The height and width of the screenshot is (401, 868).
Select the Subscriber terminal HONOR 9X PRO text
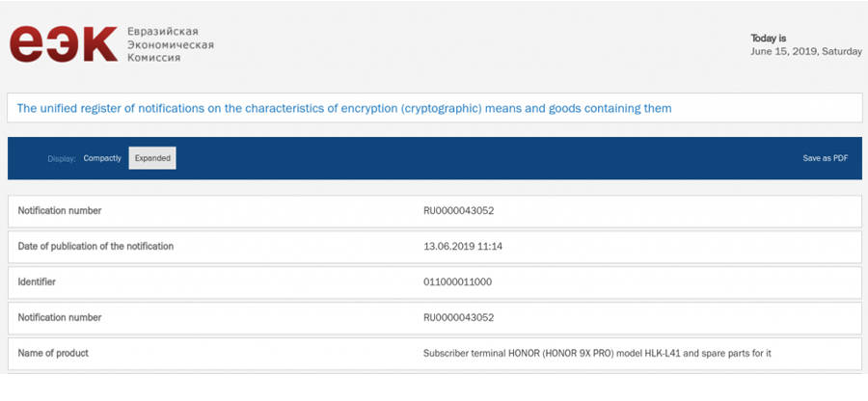click(x=597, y=353)
